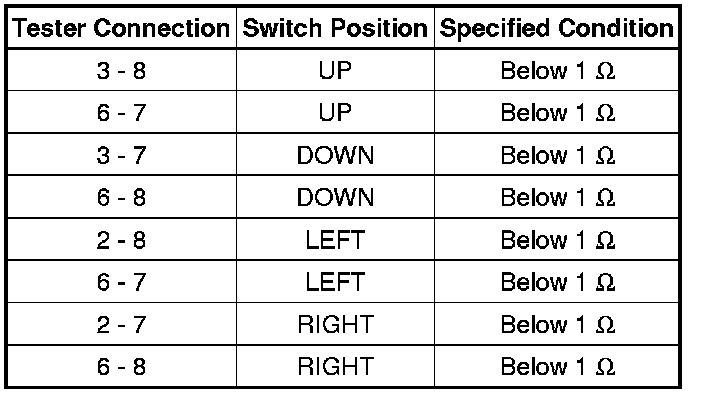Select the 2 - 8 tester connection cell
This screenshot has width=704, height=394.
tap(121, 240)
